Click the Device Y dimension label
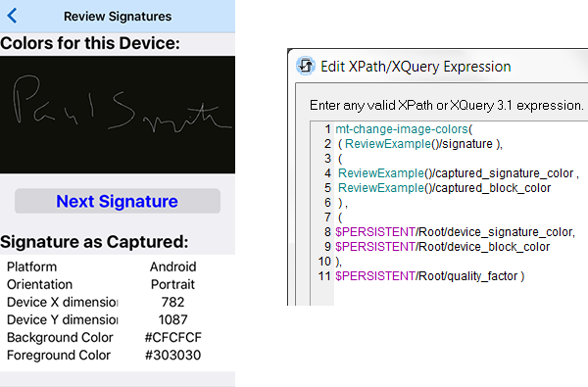Image resolution: width=588 pixels, height=387 pixels. [63, 319]
